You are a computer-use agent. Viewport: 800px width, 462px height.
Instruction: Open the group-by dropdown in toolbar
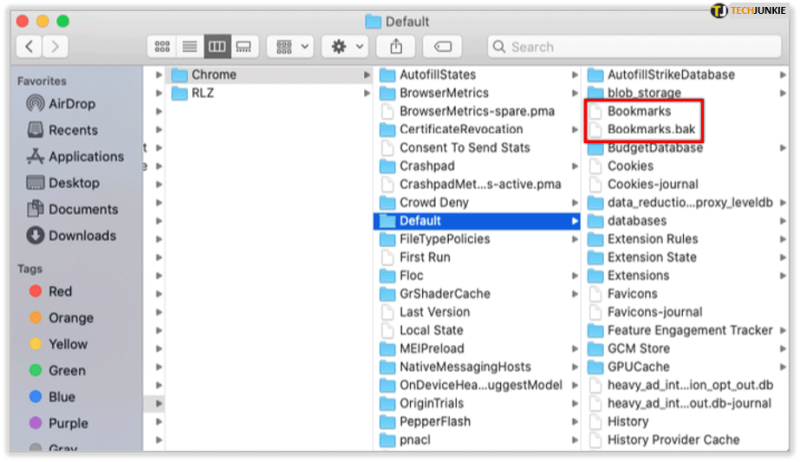pos(291,47)
